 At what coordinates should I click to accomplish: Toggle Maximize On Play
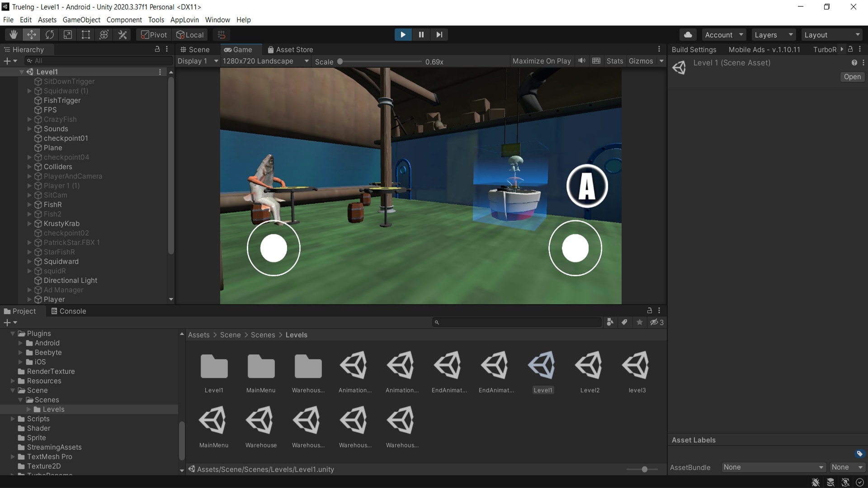(x=541, y=61)
